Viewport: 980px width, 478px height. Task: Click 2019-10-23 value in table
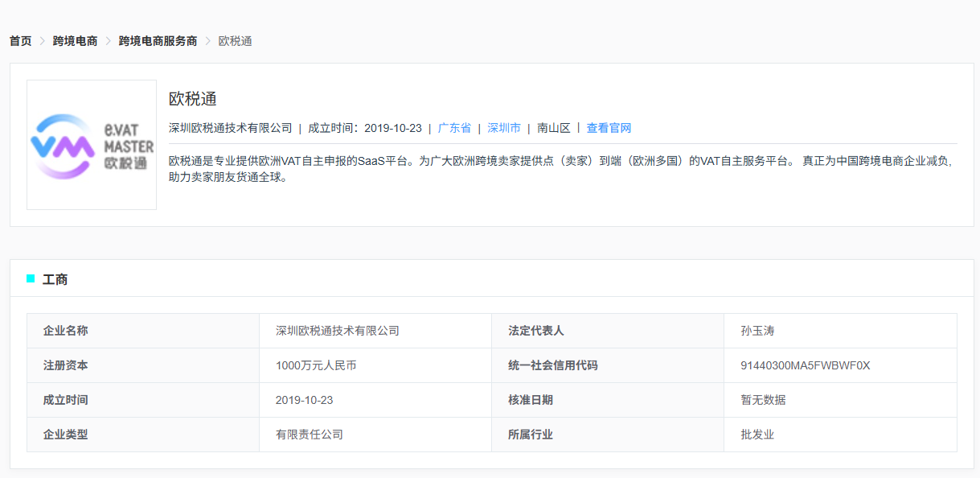(x=304, y=400)
